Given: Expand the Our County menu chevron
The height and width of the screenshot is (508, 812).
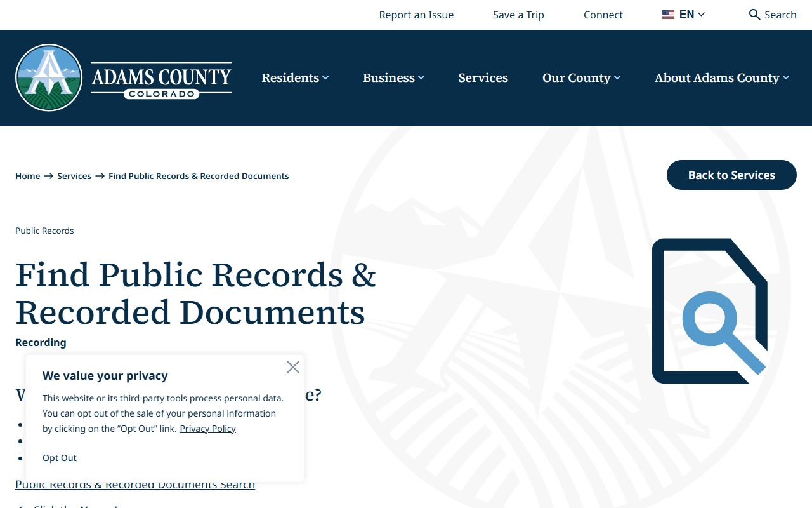Looking at the screenshot, I should [x=617, y=77].
